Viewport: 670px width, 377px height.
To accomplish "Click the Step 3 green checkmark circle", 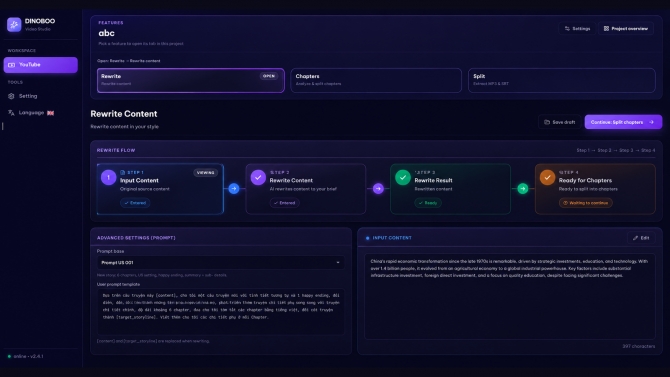I will 403,177.
